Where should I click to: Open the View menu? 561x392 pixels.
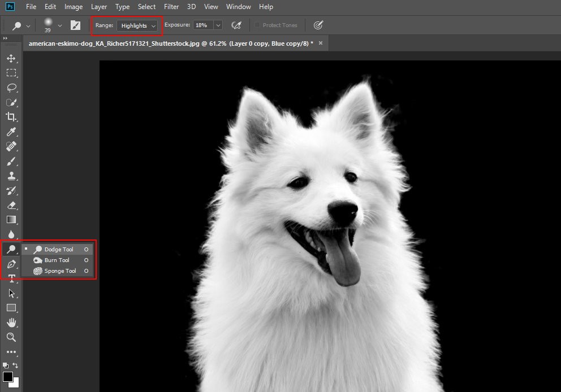pyautogui.click(x=211, y=6)
